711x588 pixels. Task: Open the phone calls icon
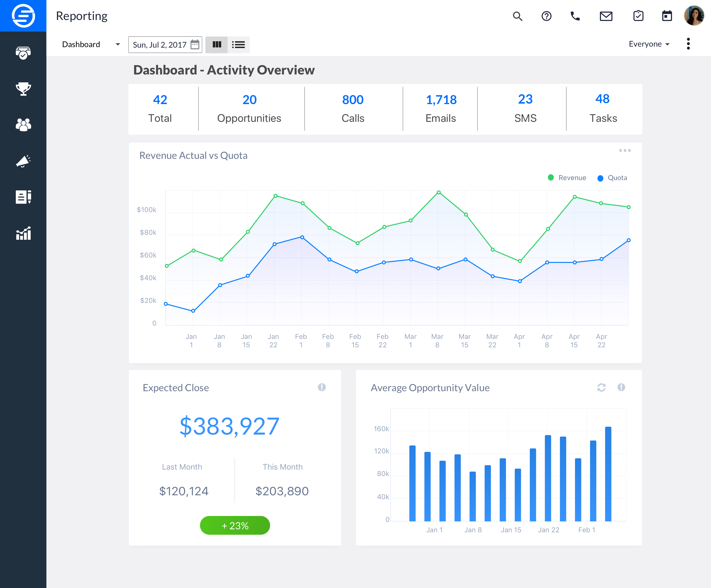575,16
